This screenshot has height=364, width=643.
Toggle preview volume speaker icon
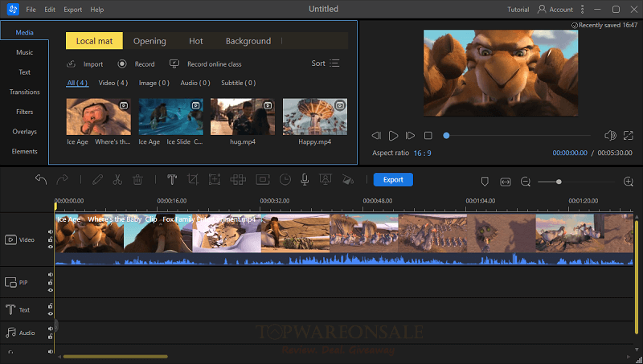coord(610,135)
